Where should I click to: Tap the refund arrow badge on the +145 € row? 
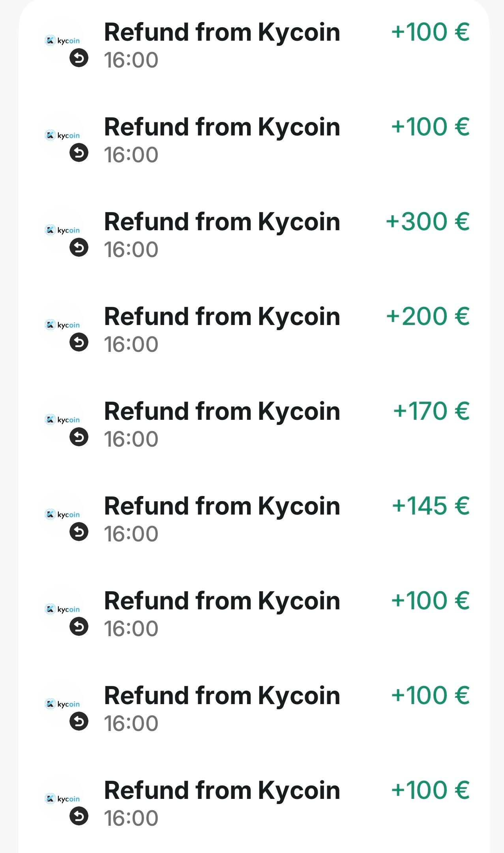tap(79, 532)
